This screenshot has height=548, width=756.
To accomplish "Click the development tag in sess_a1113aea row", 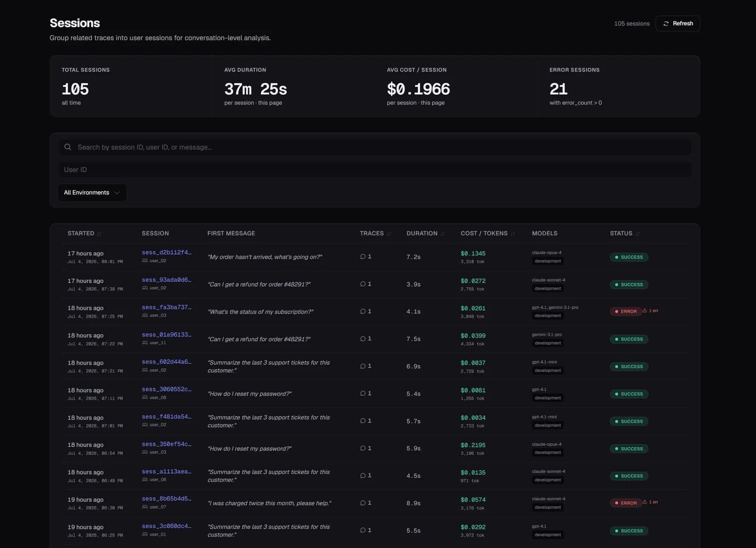I will [548, 480].
